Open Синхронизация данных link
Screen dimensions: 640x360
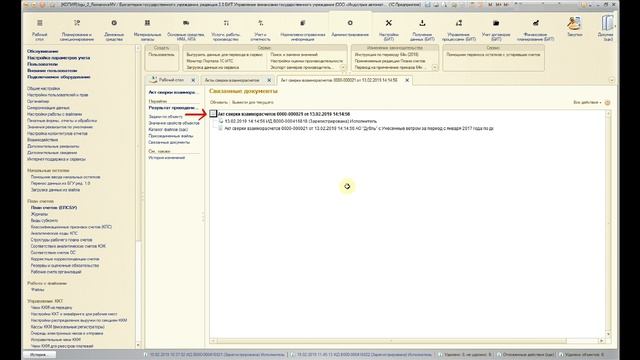pyautogui.click(x=48, y=108)
